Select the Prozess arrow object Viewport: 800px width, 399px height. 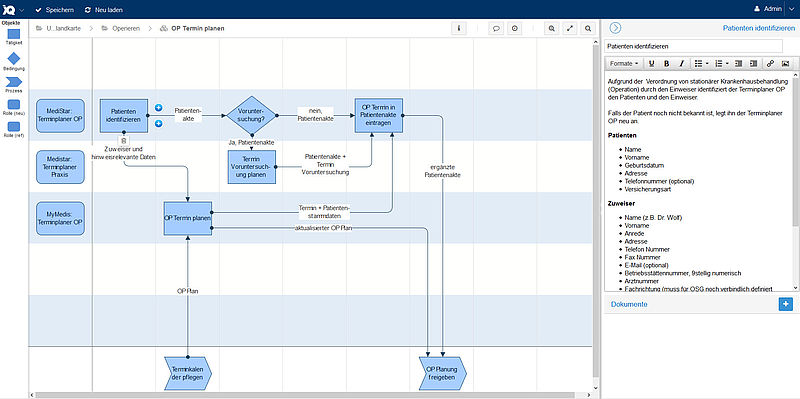click(x=14, y=82)
